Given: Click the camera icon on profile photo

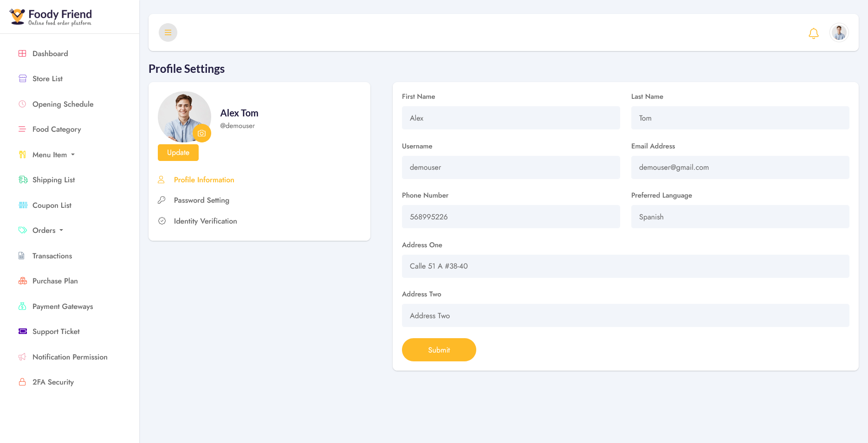Looking at the screenshot, I should coord(202,133).
